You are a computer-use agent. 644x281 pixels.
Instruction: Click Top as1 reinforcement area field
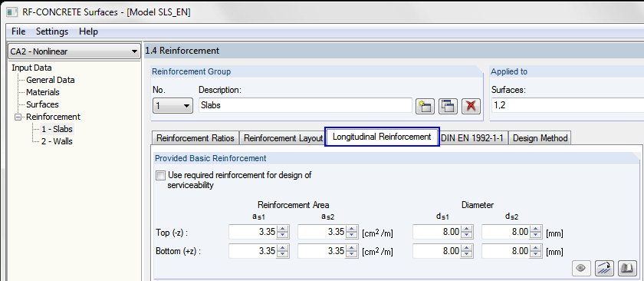[x=252, y=232]
